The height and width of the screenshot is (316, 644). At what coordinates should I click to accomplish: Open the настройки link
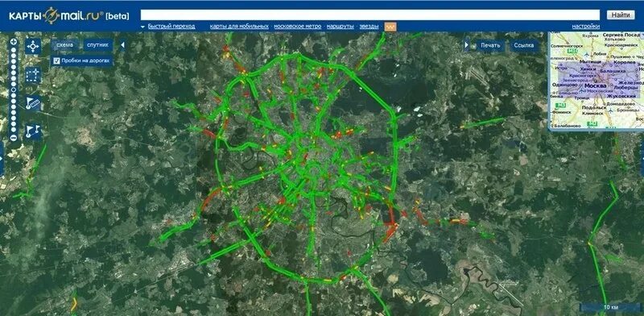click(x=586, y=27)
